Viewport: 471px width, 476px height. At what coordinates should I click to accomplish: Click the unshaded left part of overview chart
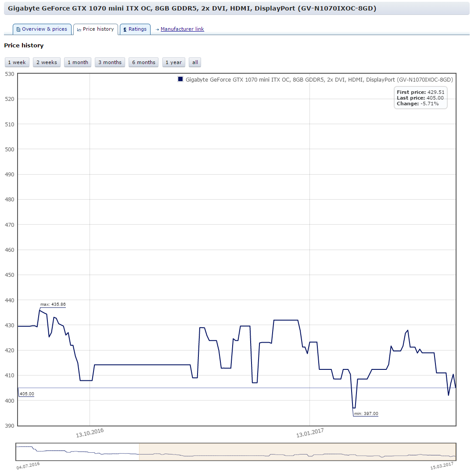pyautogui.click(x=78, y=452)
